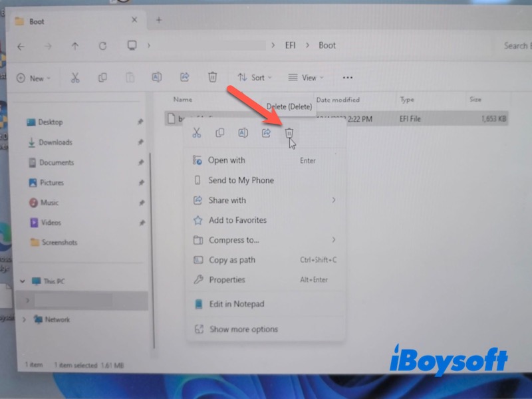Unpin Documents using its pin icon
532x399 pixels.
(x=141, y=162)
